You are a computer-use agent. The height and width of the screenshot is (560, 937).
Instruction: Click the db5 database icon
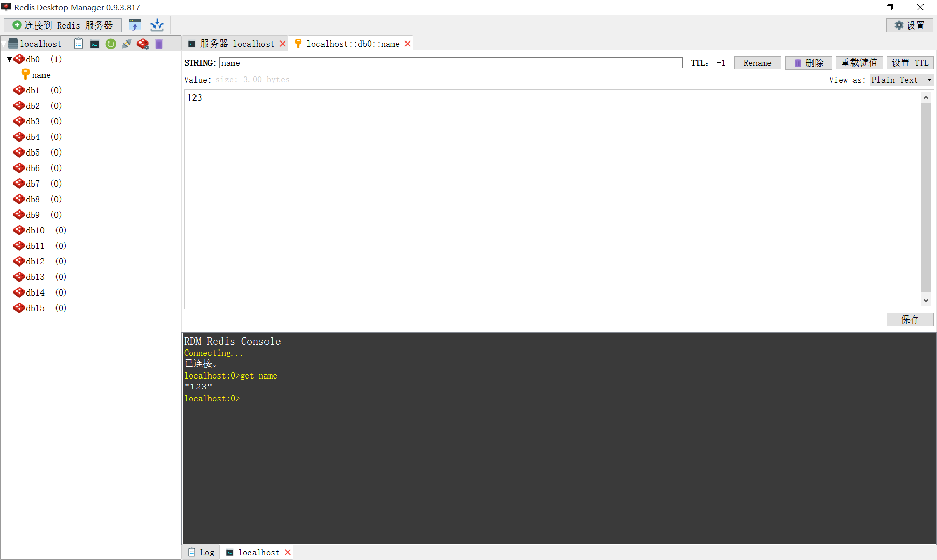coord(19,152)
